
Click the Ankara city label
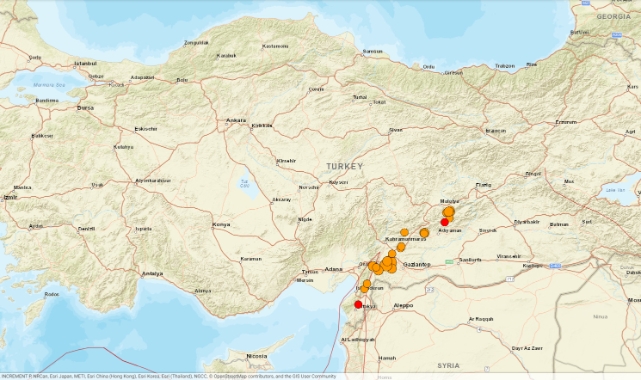[237, 120]
